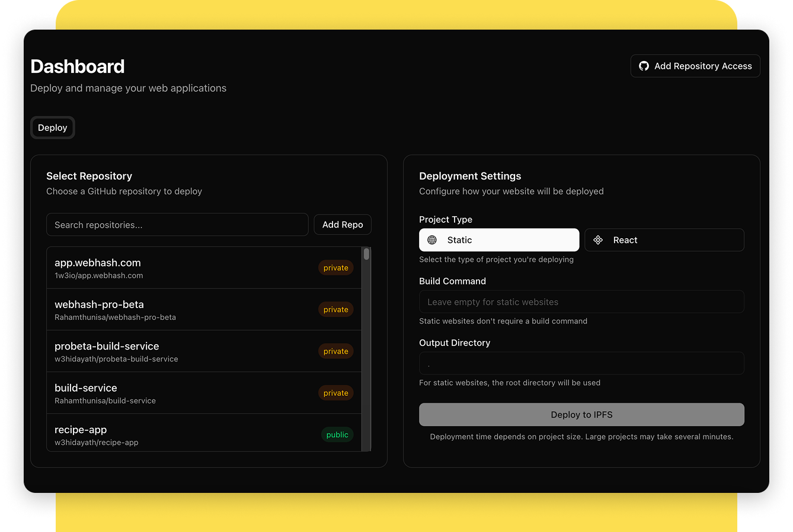Click the Output Directory input field
This screenshot has height=532, width=793.
pos(581,363)
